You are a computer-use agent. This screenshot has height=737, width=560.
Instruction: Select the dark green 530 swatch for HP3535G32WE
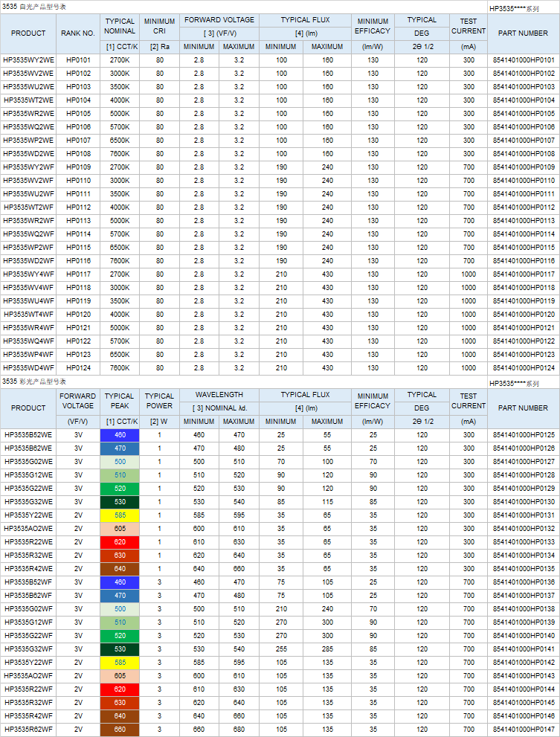[x=120, y=502]
